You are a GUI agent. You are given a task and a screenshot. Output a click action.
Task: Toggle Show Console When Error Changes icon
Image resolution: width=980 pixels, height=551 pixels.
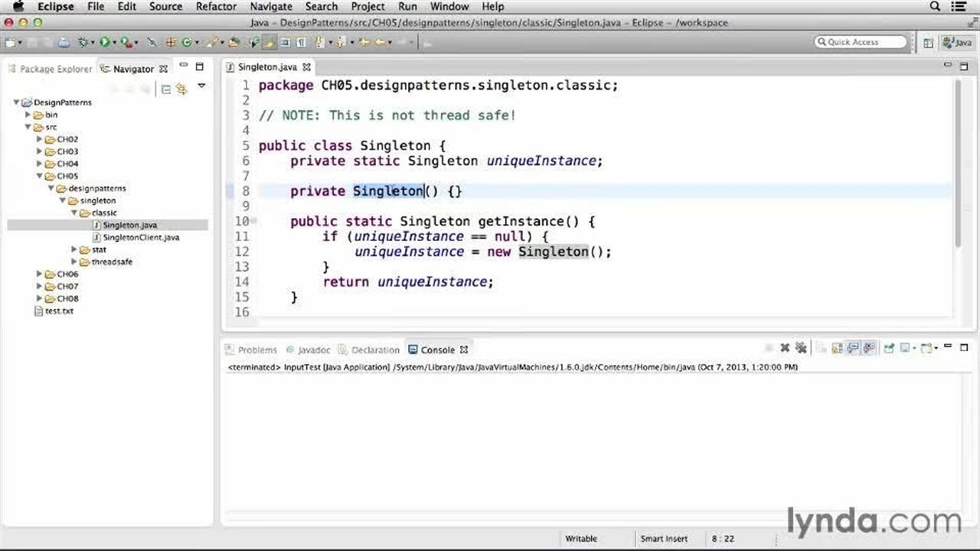(x=869, y=348)
